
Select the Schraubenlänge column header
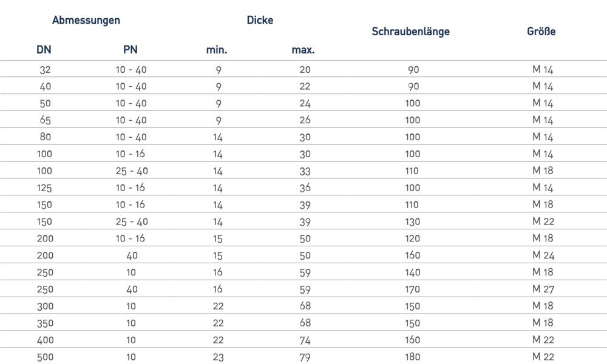pos(410,32)
